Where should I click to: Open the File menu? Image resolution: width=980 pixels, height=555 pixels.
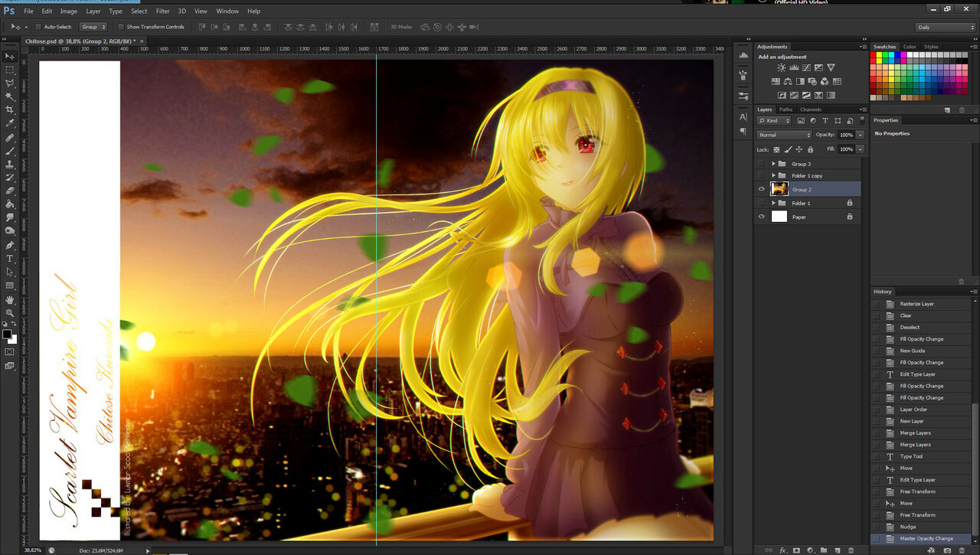coord(28,11)
